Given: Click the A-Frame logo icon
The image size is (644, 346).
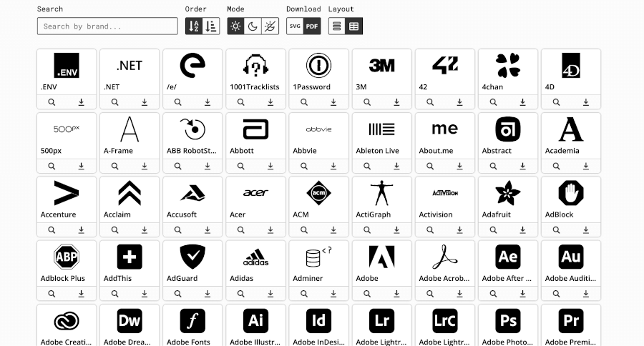Looking at the screenshot, I should coord(130,129).
